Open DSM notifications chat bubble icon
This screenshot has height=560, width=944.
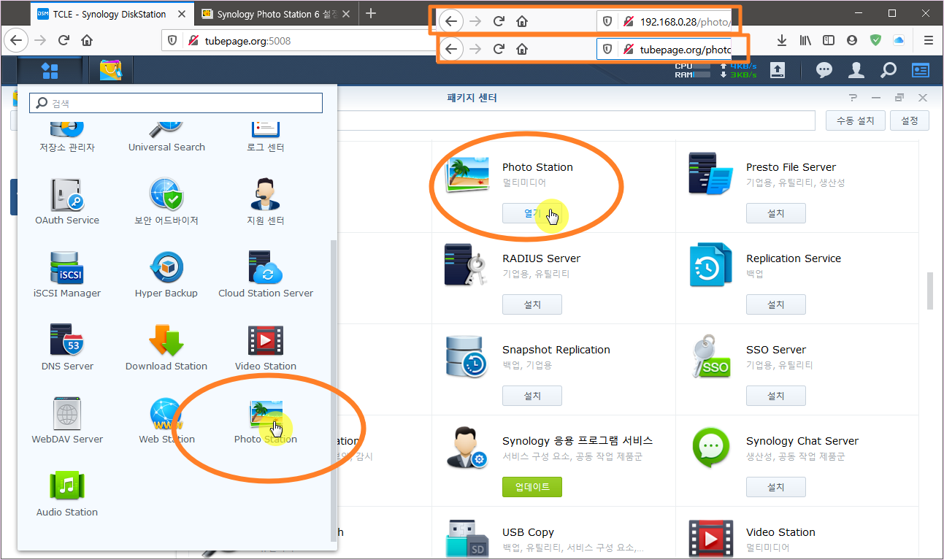824,70
